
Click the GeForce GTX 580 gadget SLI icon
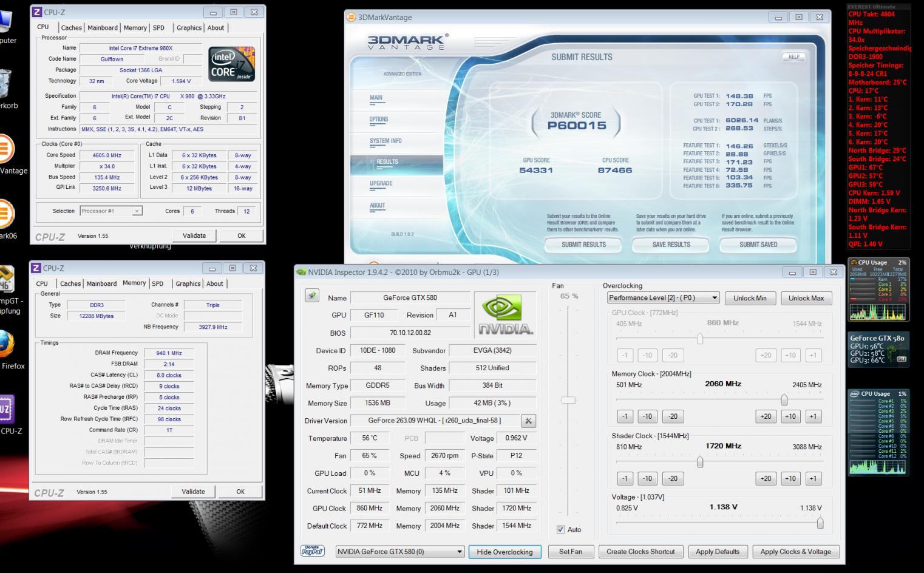click(902, 359)
